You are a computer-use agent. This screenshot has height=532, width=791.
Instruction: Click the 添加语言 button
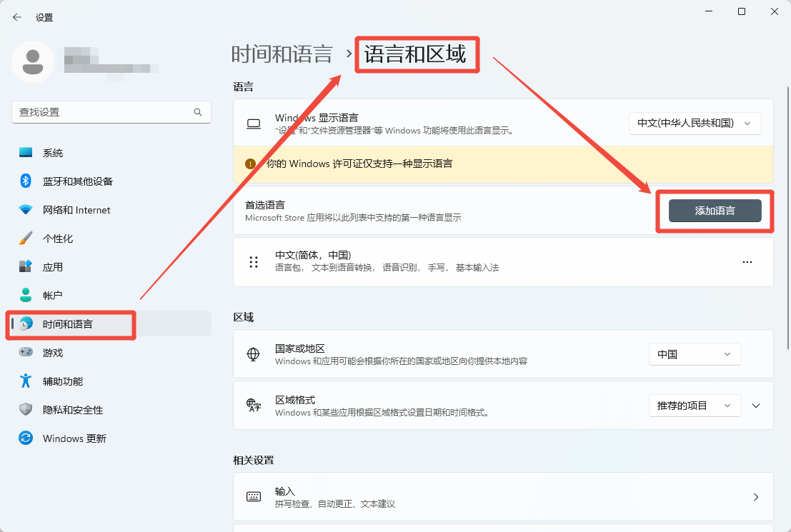(x=715, y=211)
